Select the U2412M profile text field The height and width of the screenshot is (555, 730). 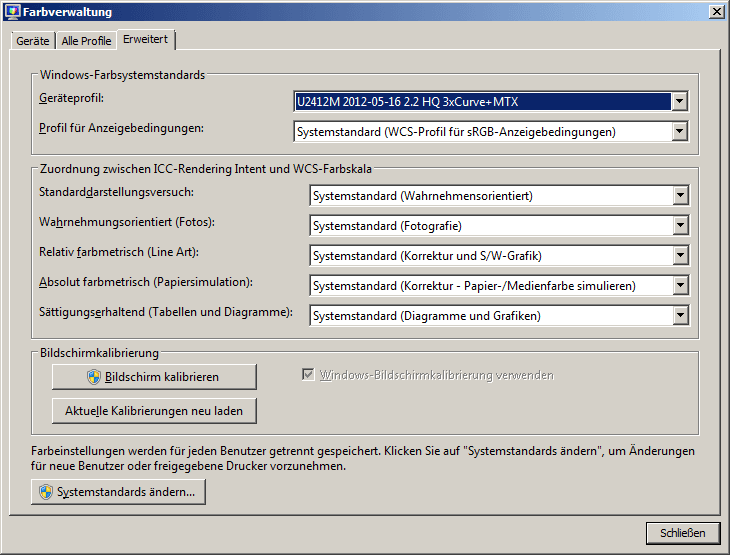(481, 101)
